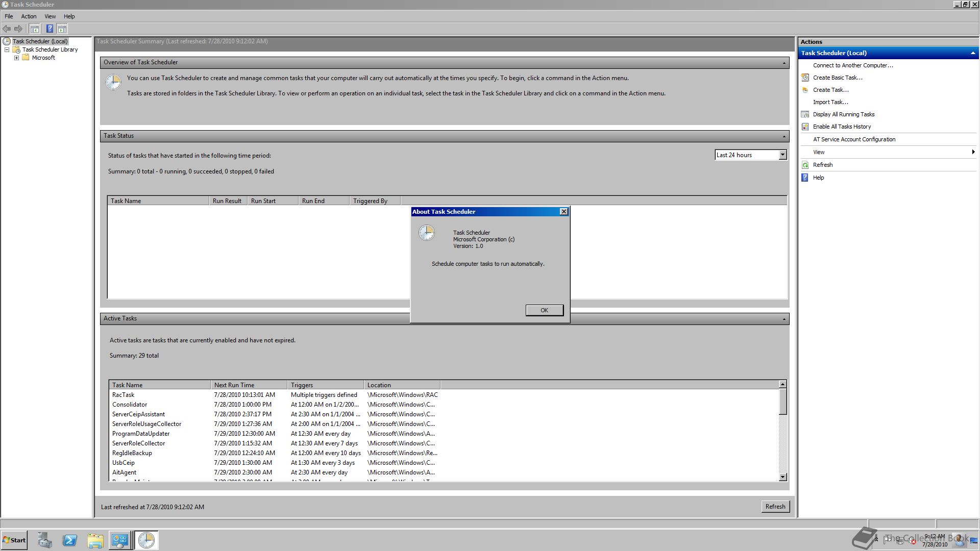Viewport: 980px width, 551px height.
Task: Click up arrow of Active Tasks scrollbar
Action: (x=782, y=384)
